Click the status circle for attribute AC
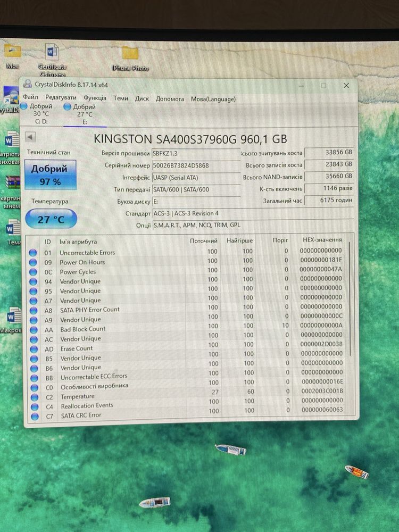The height and width of the screenshot is (532, 399). 34,339
